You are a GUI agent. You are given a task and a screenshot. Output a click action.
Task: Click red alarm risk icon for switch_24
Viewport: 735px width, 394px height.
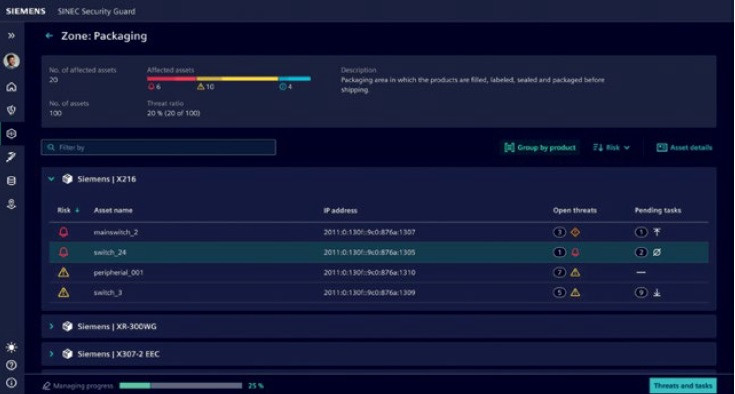[x=63, y=252]
